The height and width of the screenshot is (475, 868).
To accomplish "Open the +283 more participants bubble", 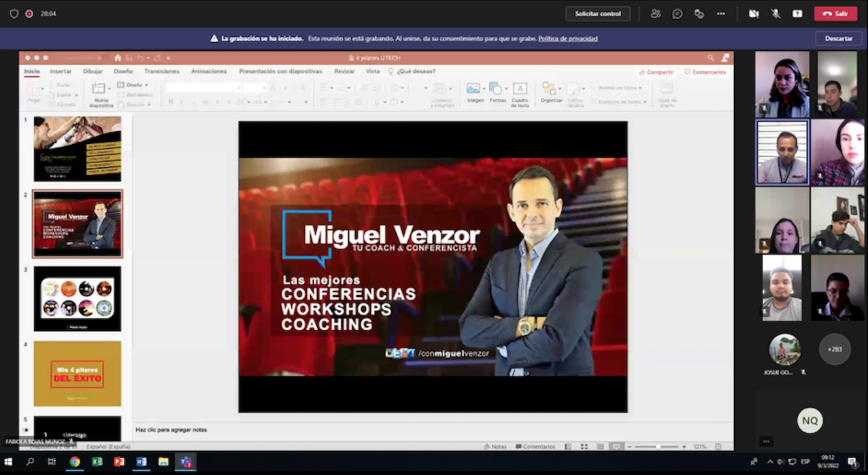I will click(835, 349).
